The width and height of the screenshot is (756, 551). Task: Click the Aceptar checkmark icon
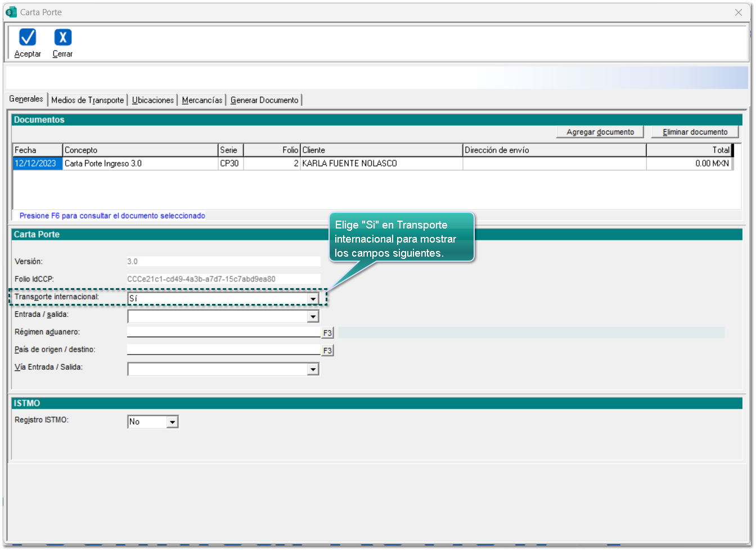pyautogui.click(x=28, y=38)
